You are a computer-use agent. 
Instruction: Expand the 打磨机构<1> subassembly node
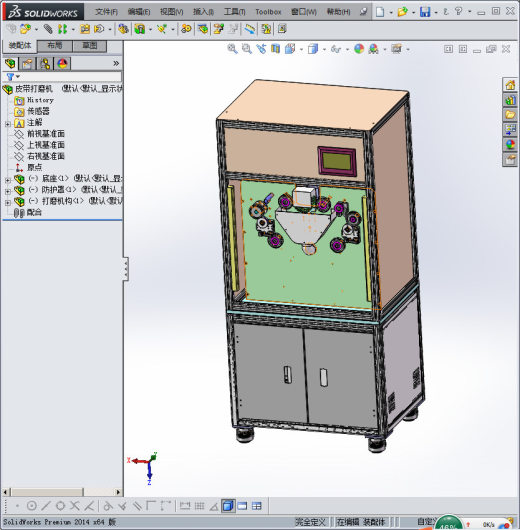coord(8,202)
